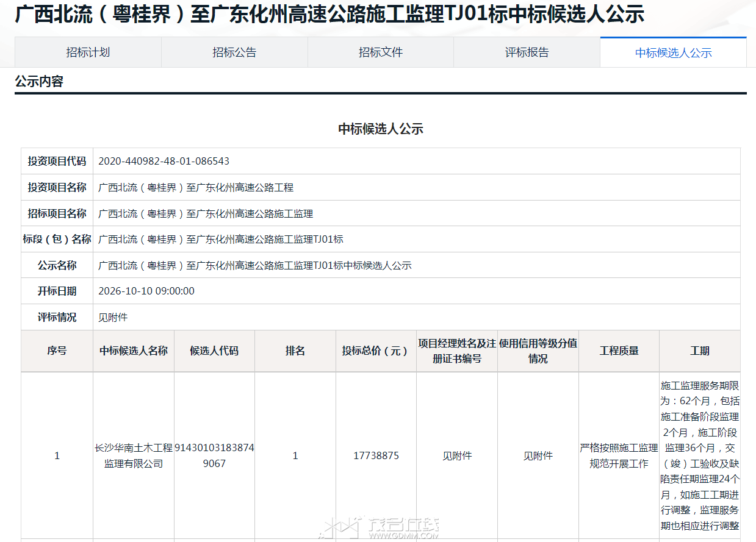Image resolution: width=756 pixels, height=542 pixels.
Task: Click the page title heading text
Action: point(329,14)
